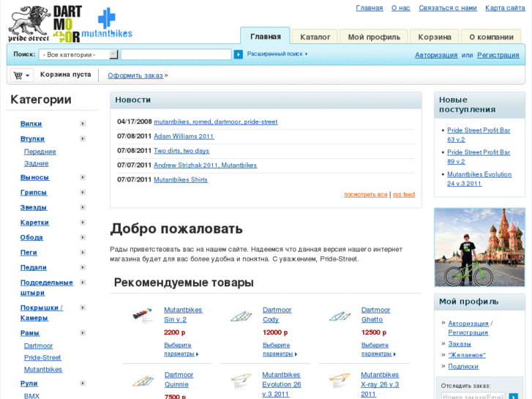Open the Заказы profile link
The image size is (532, 399).
tap(460, 344)
